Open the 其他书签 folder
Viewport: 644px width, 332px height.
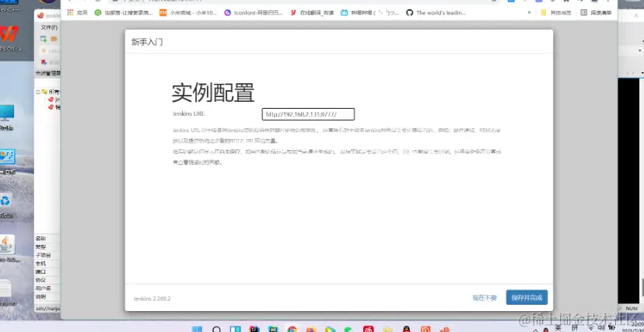point(555,12)
